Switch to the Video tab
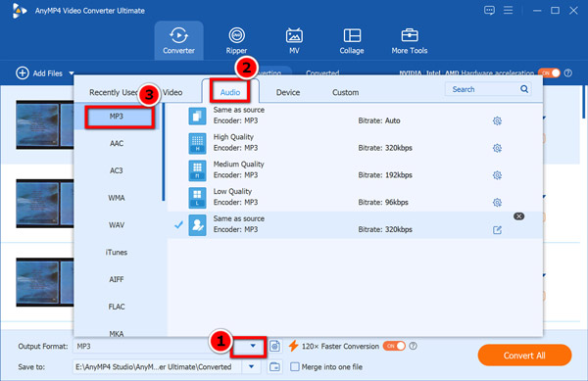588x381 pixels. [x=172, y=92]
